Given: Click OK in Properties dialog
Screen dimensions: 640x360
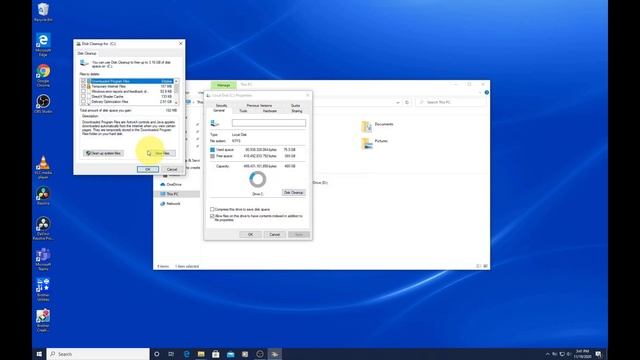Looking at the screenshot, I should tap(250, 234).
